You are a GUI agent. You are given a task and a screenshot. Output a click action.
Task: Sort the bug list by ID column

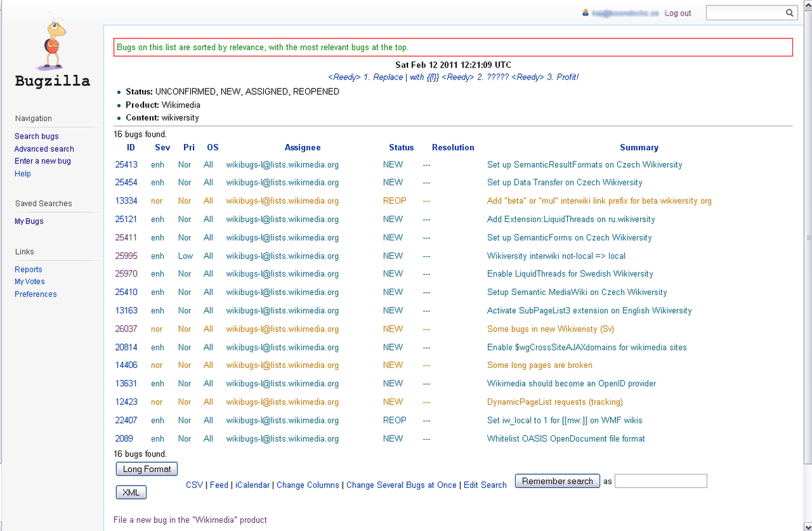(131, 147)
